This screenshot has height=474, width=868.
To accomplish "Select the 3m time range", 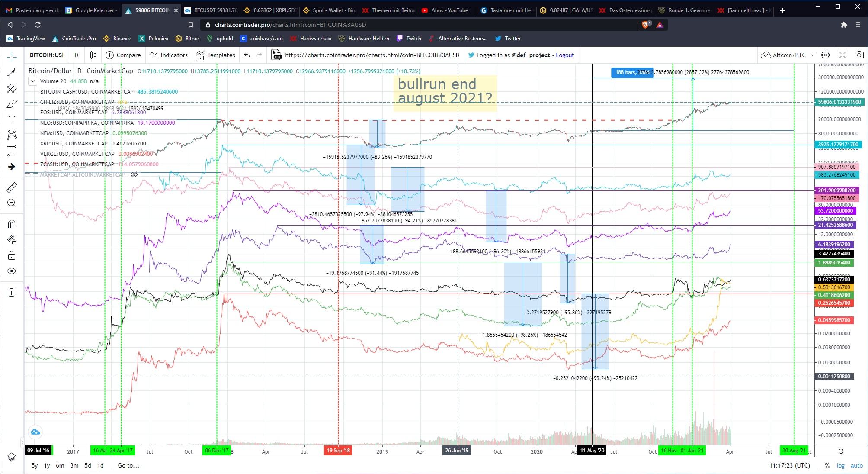I will 74,465.
